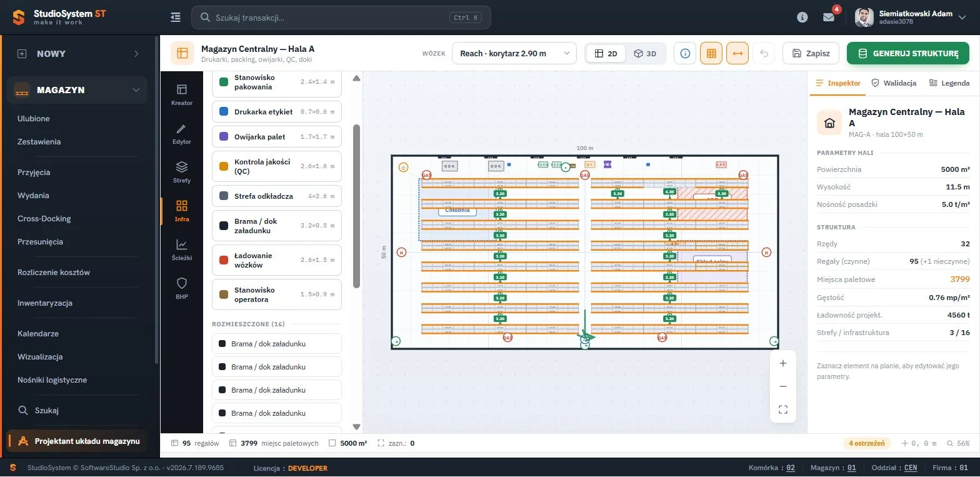Click the Komórka 02 value in the status bar
Image resolution: width=980 pixels, height=477 pixels.
point(791,468)
